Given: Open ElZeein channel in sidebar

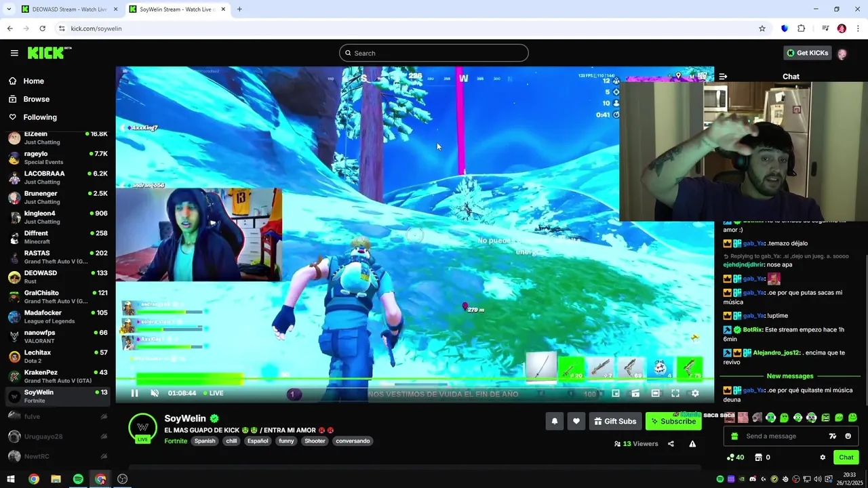Looking at the screenshot, I should [58, 138].
